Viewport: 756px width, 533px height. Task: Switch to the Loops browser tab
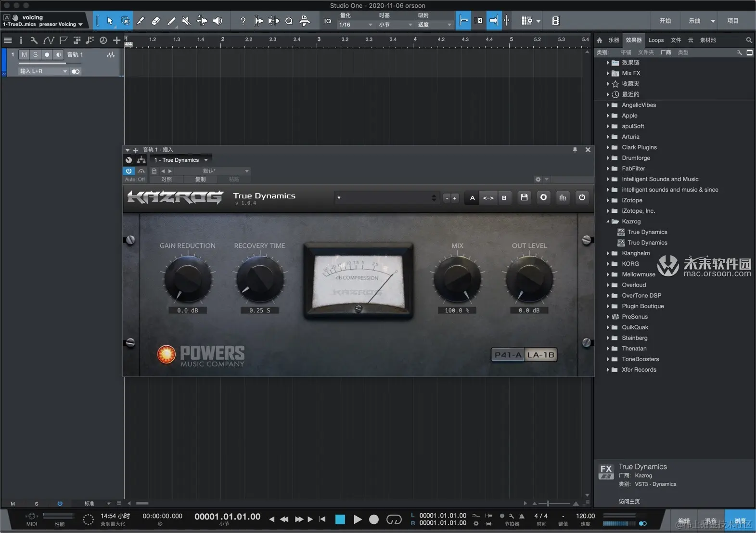[655, 40]
